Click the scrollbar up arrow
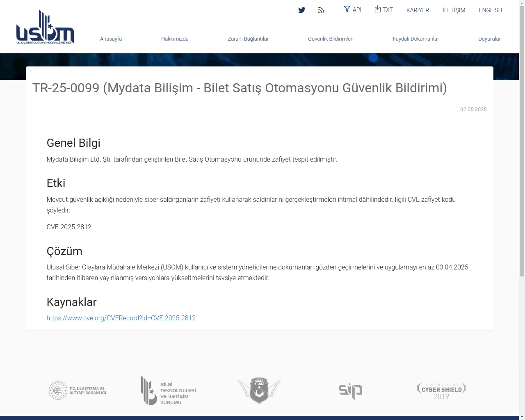This screenshot has height=420, width=525. (522, 3)
